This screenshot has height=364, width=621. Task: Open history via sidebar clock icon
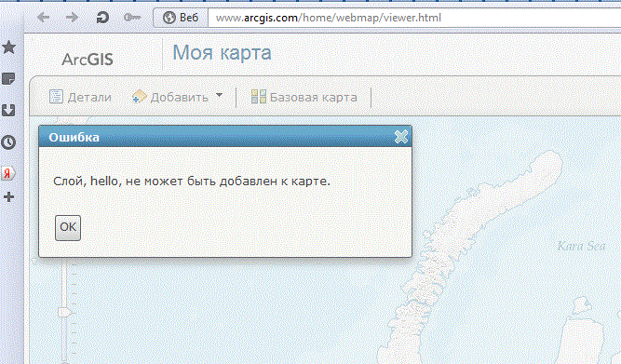coord(8,142)
